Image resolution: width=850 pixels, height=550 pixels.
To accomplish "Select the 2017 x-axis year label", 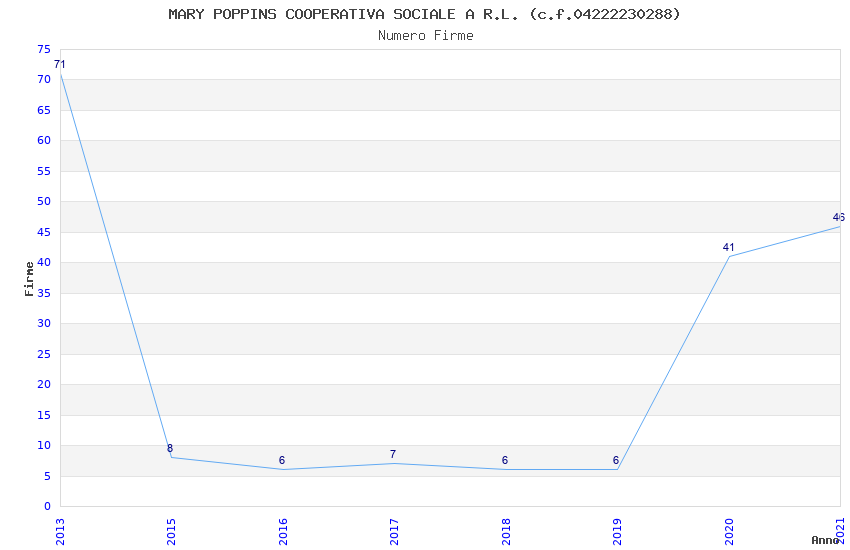I will coord(394,532).
